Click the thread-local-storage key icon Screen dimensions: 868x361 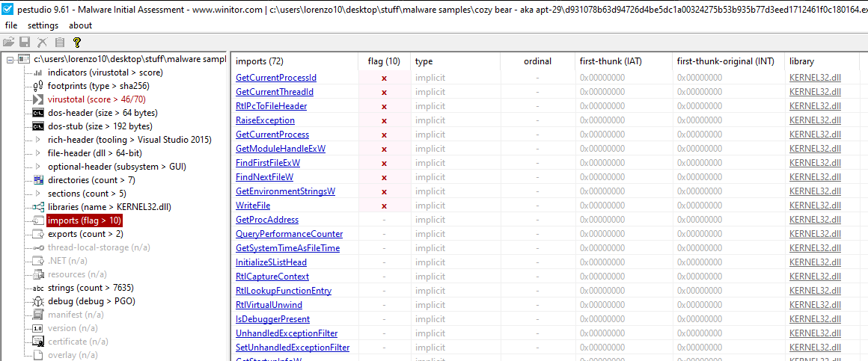click(38, 247)
